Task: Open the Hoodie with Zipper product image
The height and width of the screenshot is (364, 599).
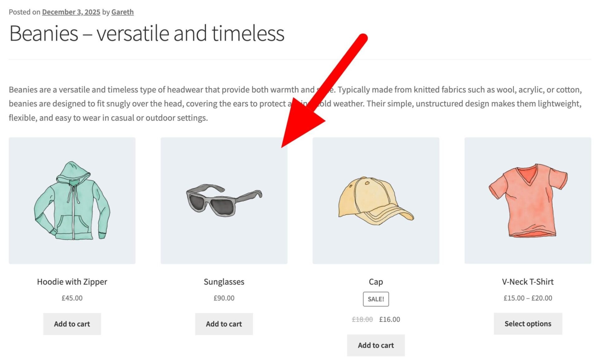Action: click(x=72, y=200)
